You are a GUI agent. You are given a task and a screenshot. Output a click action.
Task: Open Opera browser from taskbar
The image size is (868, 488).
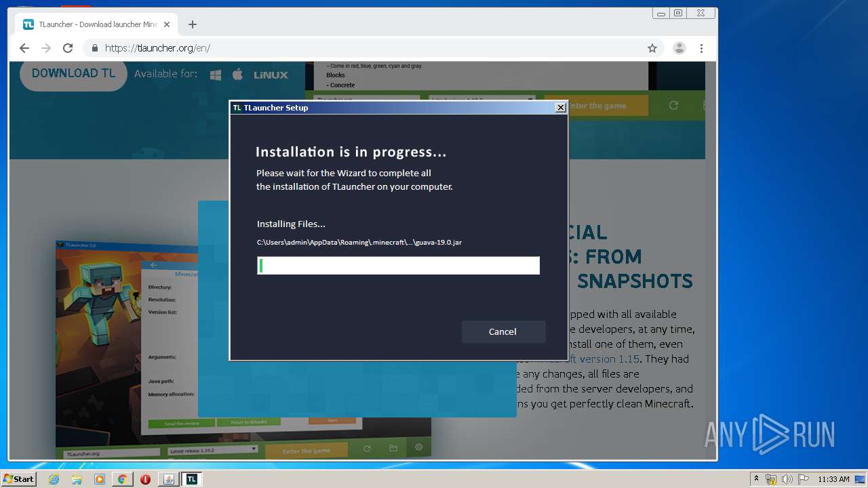[x=145, y=479]
